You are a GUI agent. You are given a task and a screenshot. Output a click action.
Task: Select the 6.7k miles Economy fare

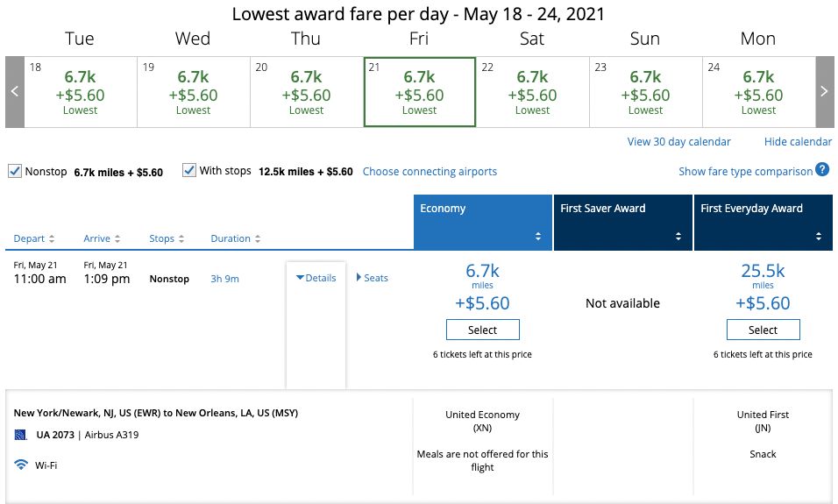[x=482, y=330]
